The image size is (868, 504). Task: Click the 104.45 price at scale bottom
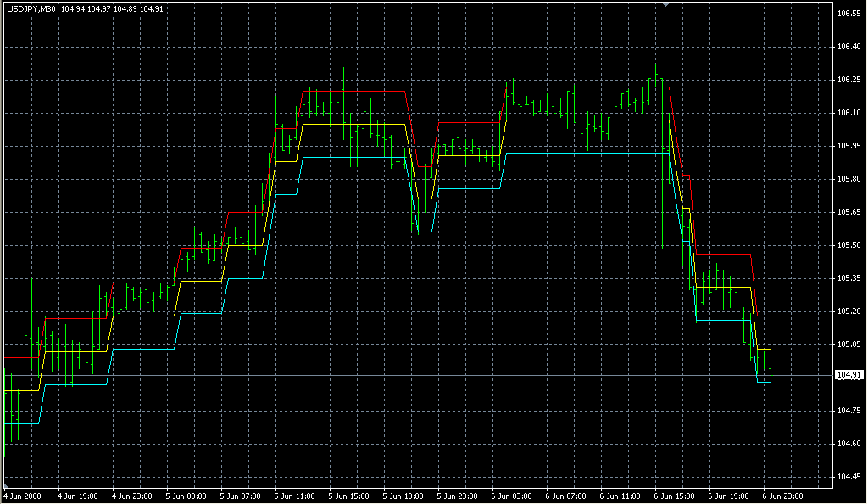(x=848, y=477)
